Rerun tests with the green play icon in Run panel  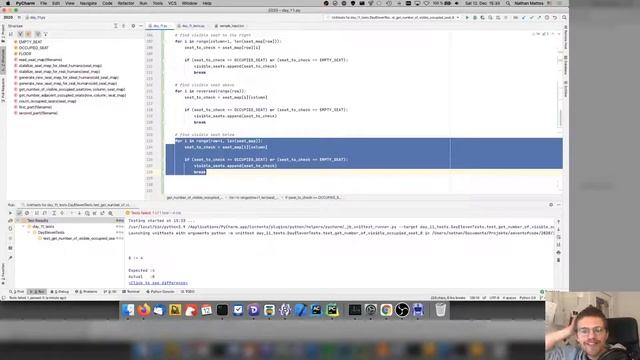click(11, 213)
